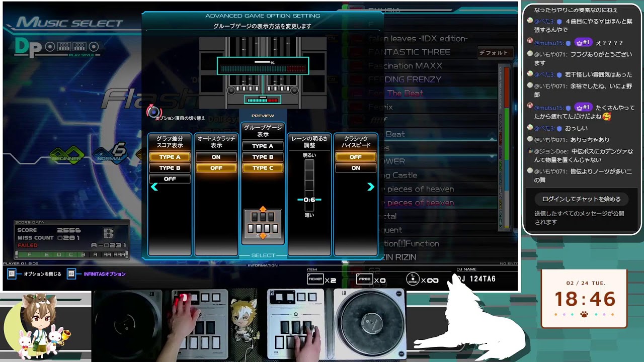Click the 18:46 clock widget

585,299
